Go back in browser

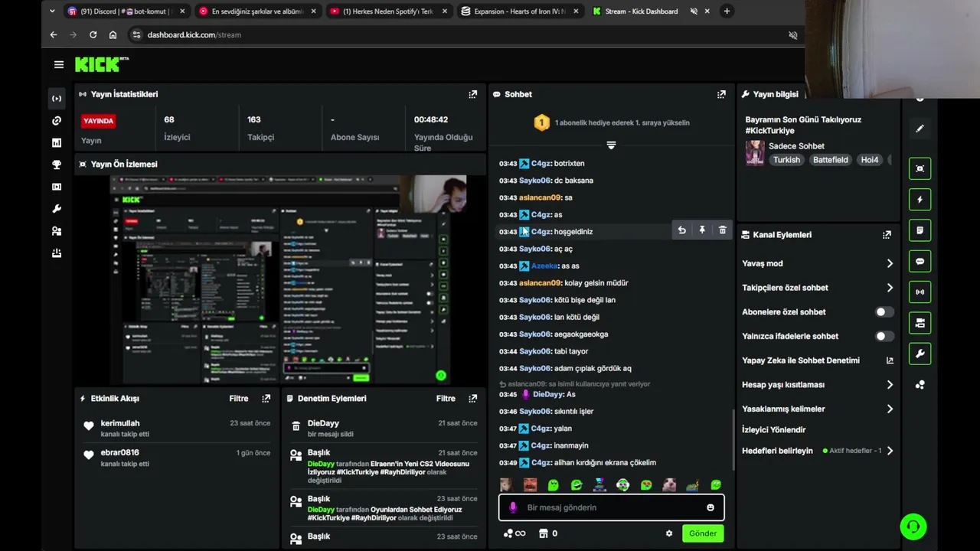pyautogui.click(x=54, y=34)
